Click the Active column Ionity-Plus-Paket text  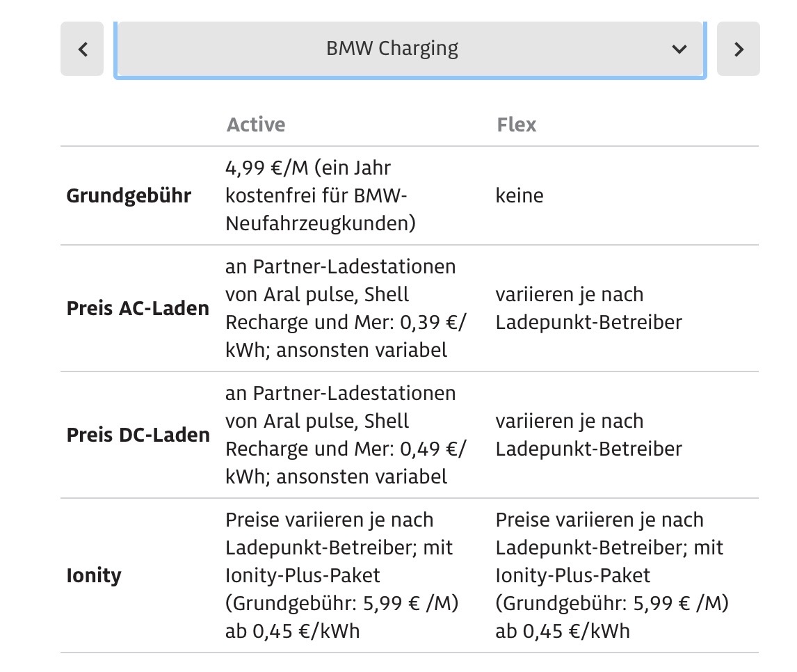(x=303, y=575)
